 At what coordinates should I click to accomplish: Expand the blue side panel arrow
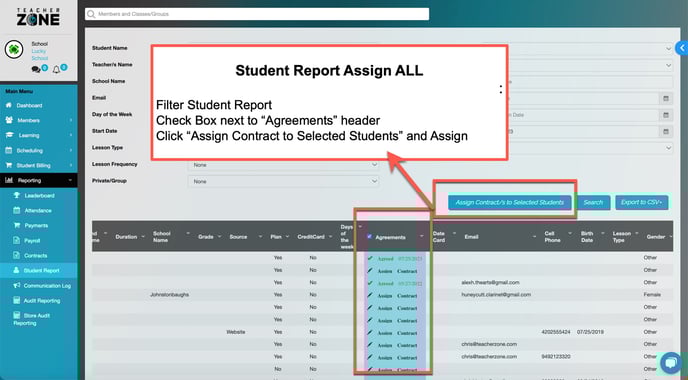tap(682, 48)
